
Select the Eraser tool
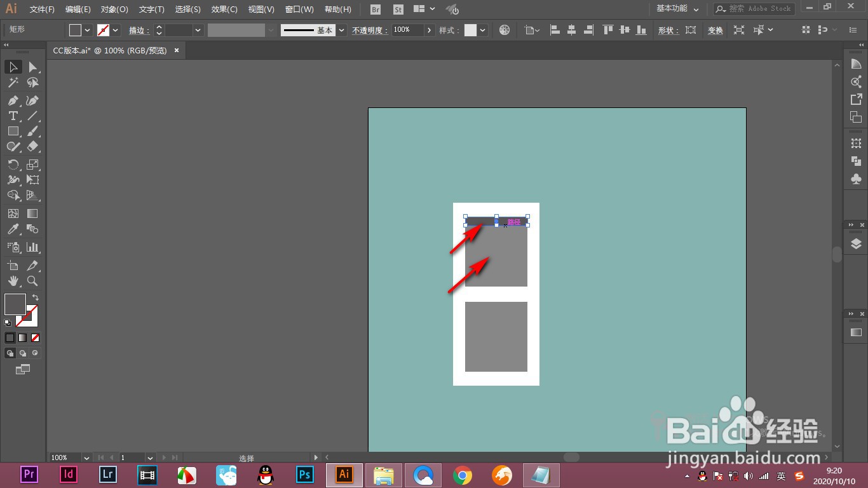[32, 146]
